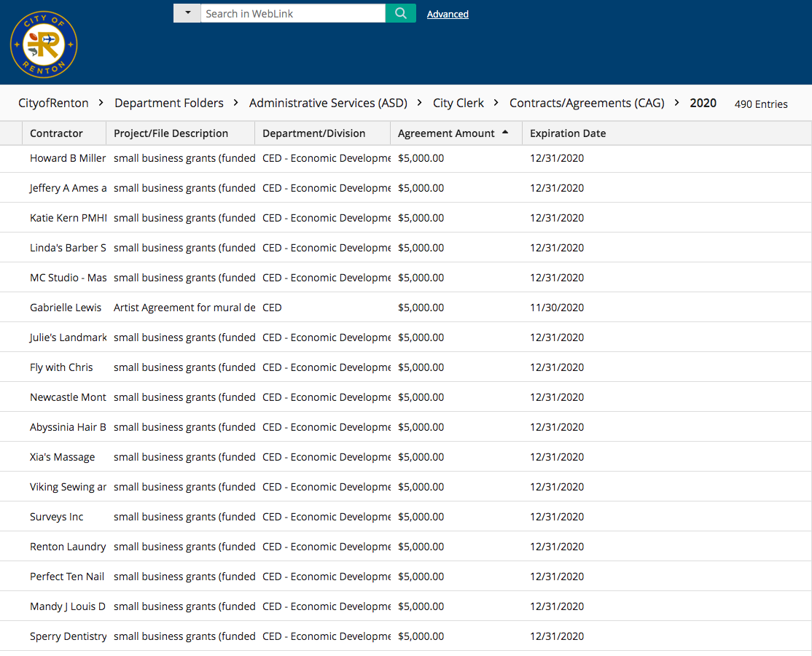Open Contracts/Agreements (CAG) breadcrumb
Image resolution: width=812 pixels, height=656 pixels.
coord(587,104)
